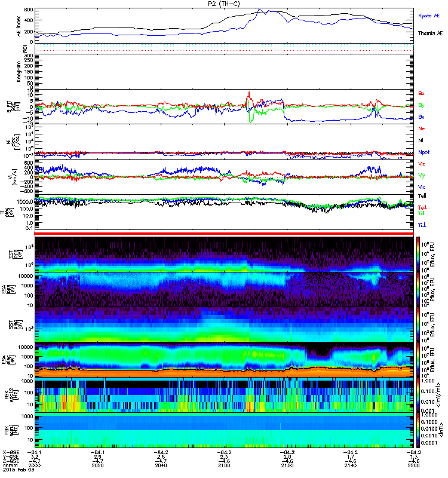Click the ROI panel label
The image size is (448, 478).
pos(25,49)
